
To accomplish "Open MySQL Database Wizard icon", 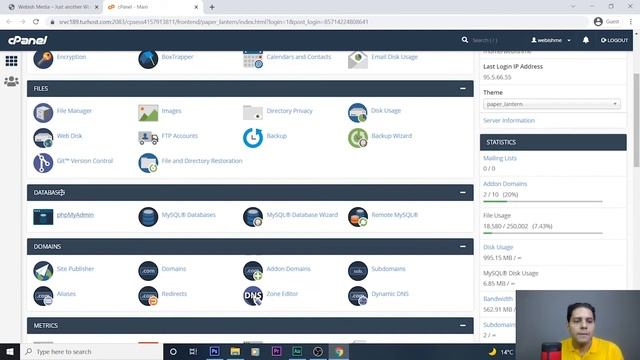I will pos(253,217).
